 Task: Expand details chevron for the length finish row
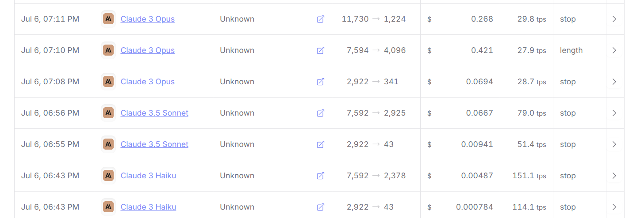point(614,50)
